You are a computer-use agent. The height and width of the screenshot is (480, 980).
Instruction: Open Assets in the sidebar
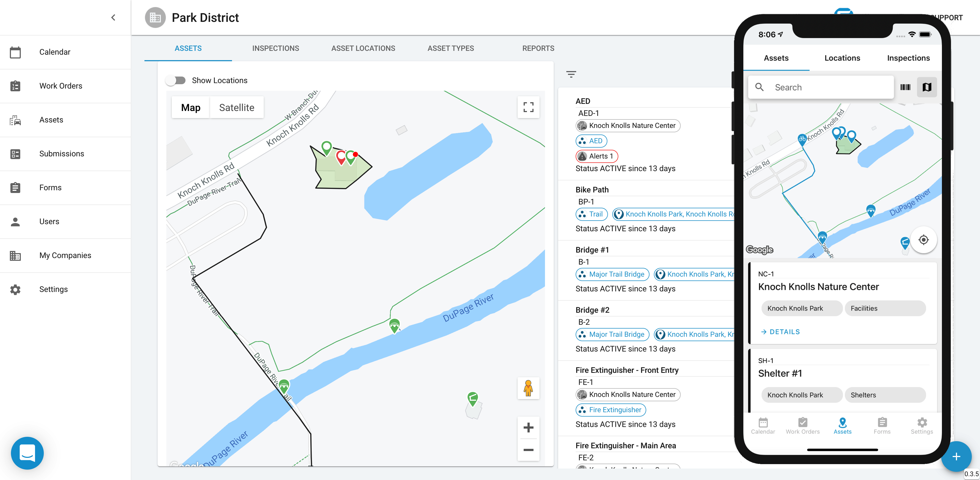point(65,120)
